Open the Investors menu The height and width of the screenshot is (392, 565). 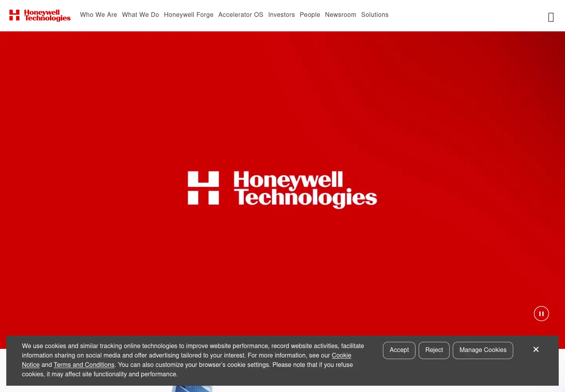[281, 15]
